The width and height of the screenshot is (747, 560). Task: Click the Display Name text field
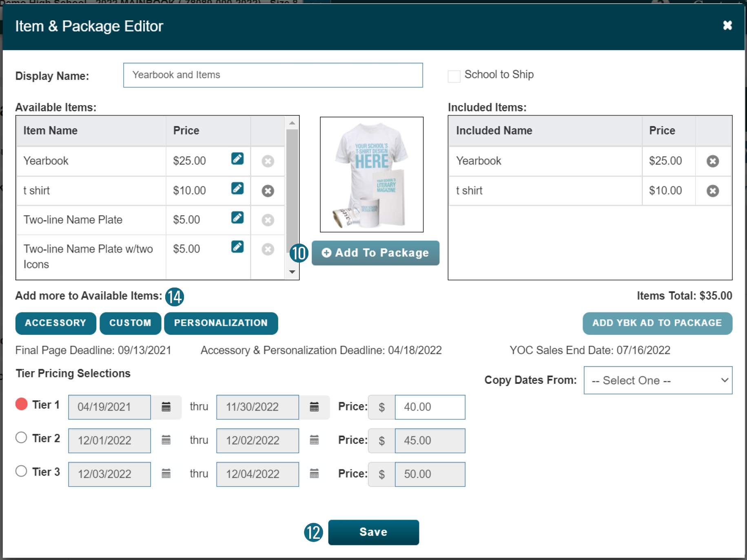(x=273, y=75)
